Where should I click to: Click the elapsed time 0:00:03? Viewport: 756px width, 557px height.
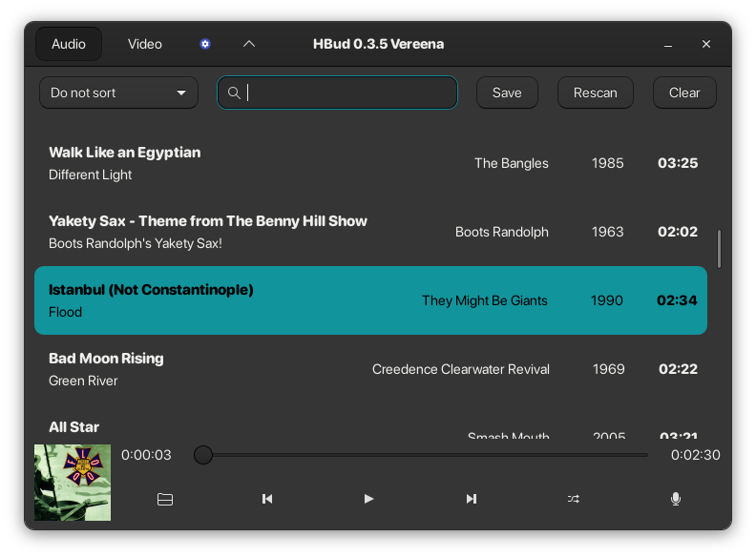146,455
